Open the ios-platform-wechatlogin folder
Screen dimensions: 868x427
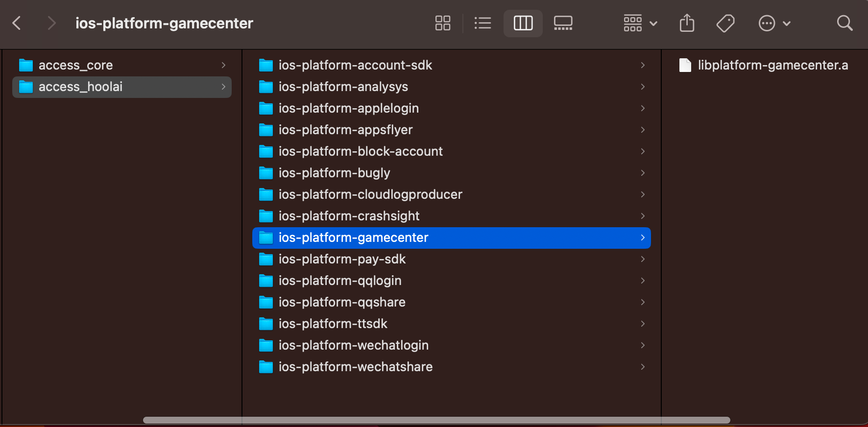[452, 345]
